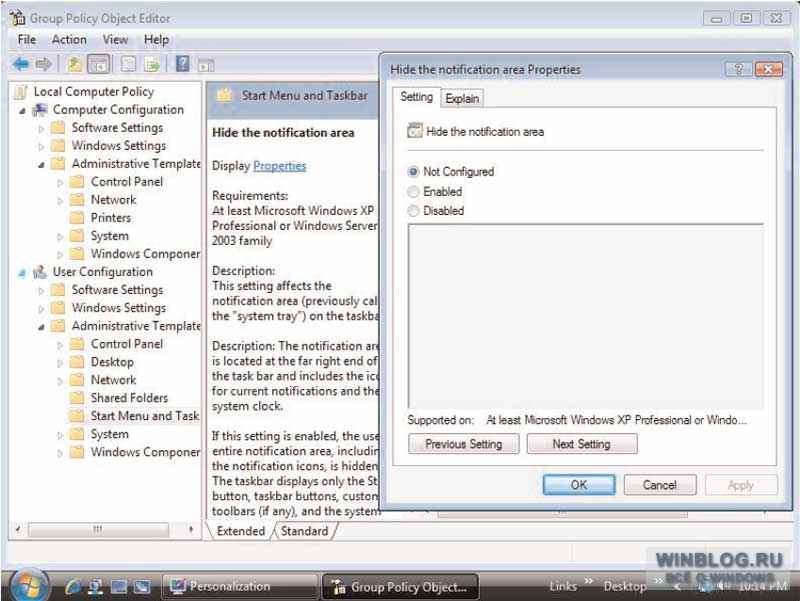Click the tree pane scrollbar left arrow
Screen dimensions: 800x601
tap(18, 529)
